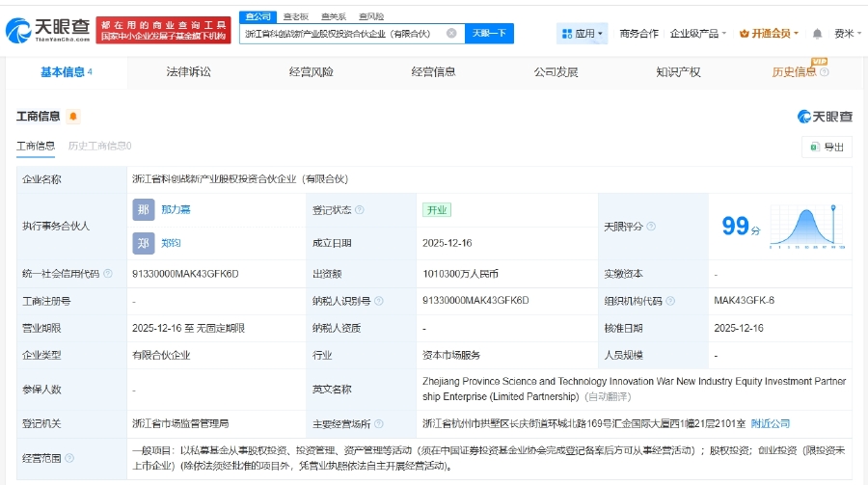This screenshot has height=485, width=868.
Task: Select the 历史工商信息 sub-tab
Action: pos(99,147)
